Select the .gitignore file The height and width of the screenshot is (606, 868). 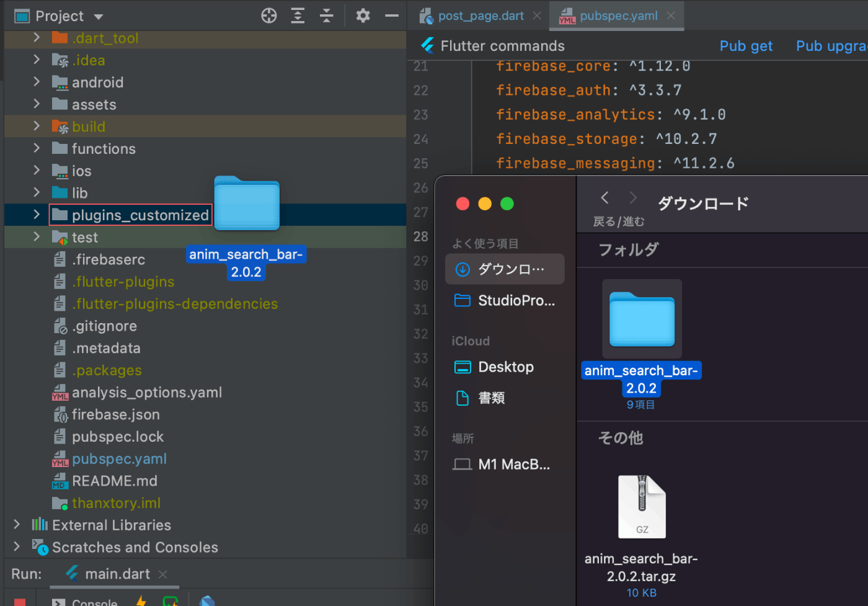coord(104,326)
